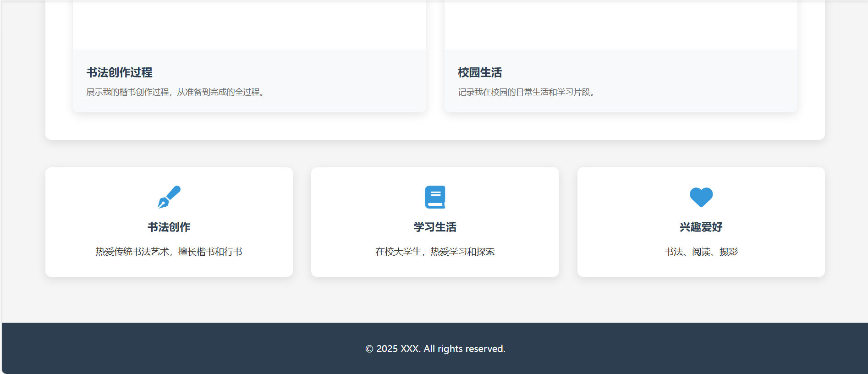
Task: Open the 校园生活 video title
Action: coord(479,72)
